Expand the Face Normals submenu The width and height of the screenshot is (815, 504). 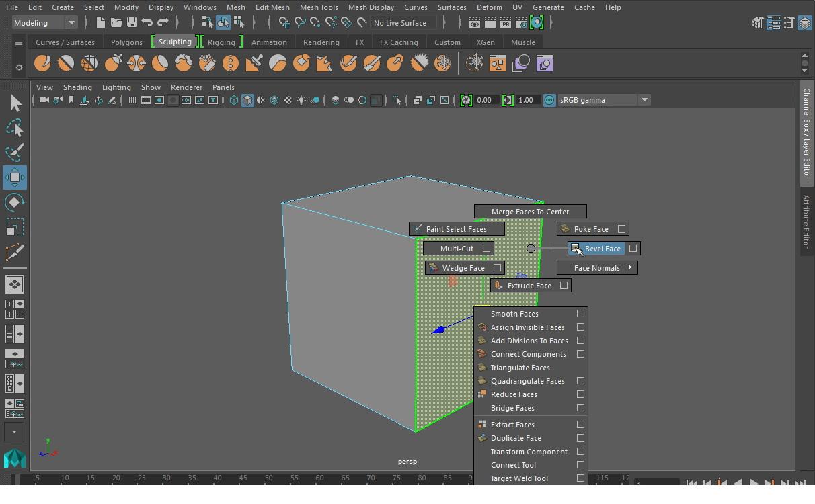(x=597, y=268)
